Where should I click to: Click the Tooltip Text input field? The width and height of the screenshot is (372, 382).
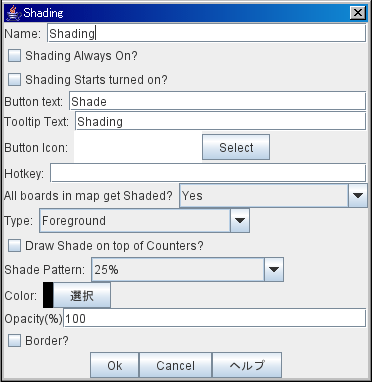pyautogui.click(x=221, y=121)
